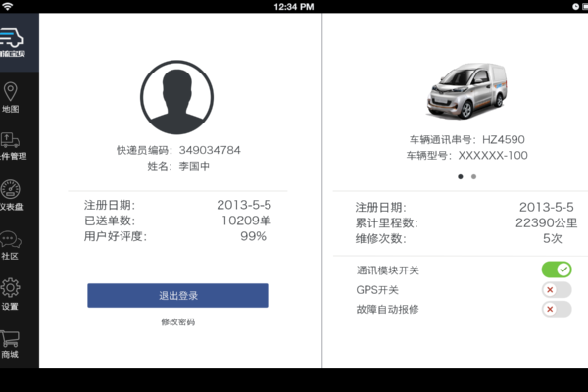
Task: Tap the Wi-Fi icon in status bar
Action: click(8, 6)
